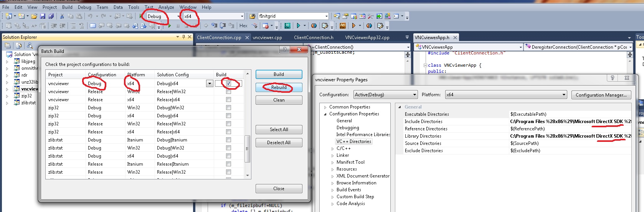Screen dimensions: 644x212
Task: Decrease line indent using toolbar icon
Action: 54,26
